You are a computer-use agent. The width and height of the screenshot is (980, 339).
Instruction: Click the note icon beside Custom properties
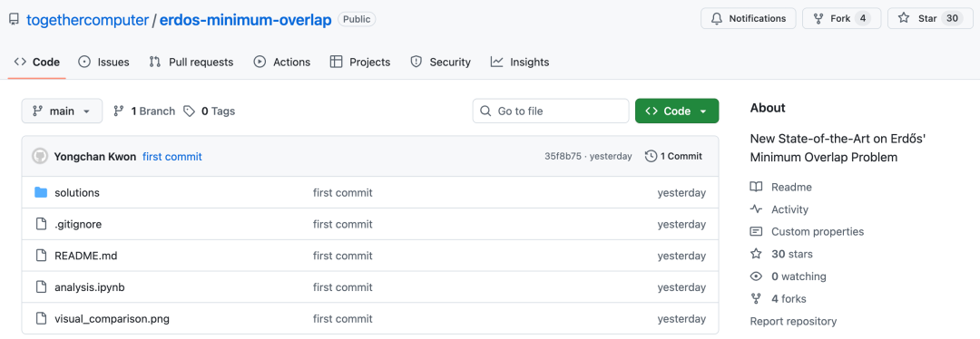pos(756,232)
